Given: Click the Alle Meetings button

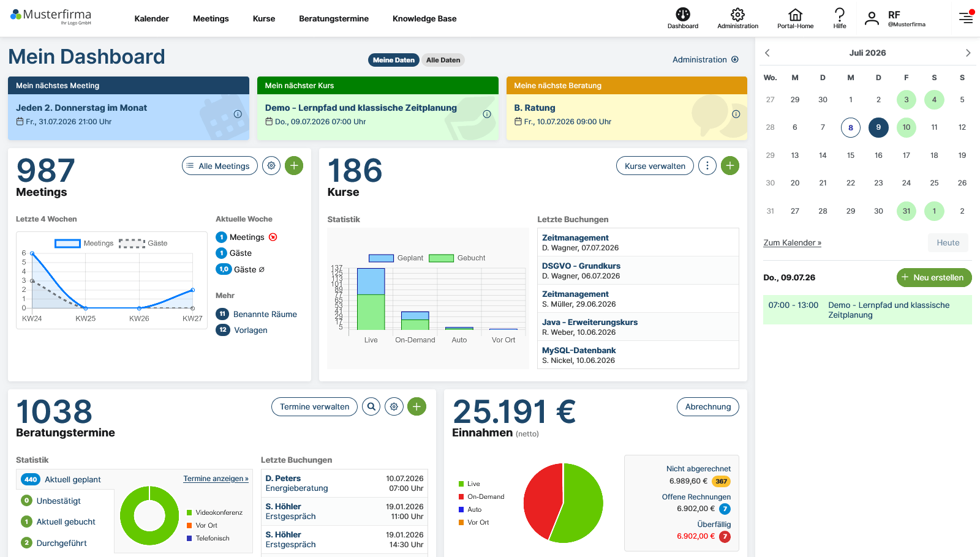Looking at the screenshot, I should [220, 166].
